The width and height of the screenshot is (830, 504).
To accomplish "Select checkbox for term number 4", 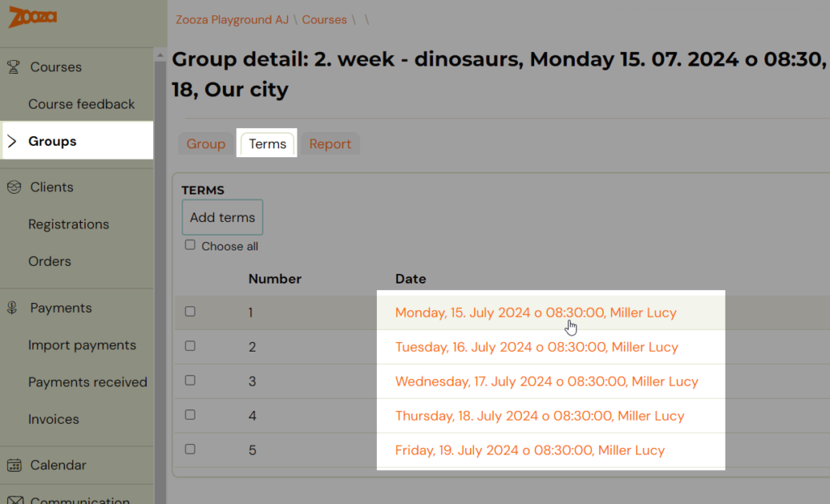I will pyautogui.click(x=190, y=415).
